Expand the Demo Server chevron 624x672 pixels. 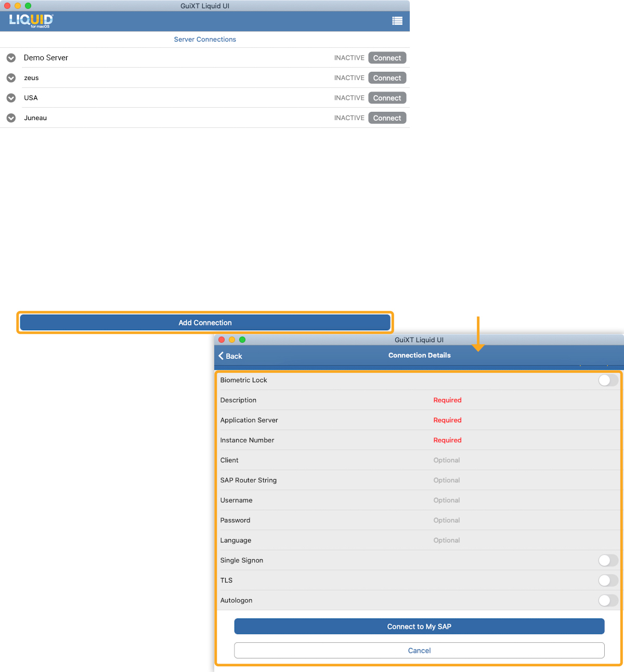pos(11,58)
